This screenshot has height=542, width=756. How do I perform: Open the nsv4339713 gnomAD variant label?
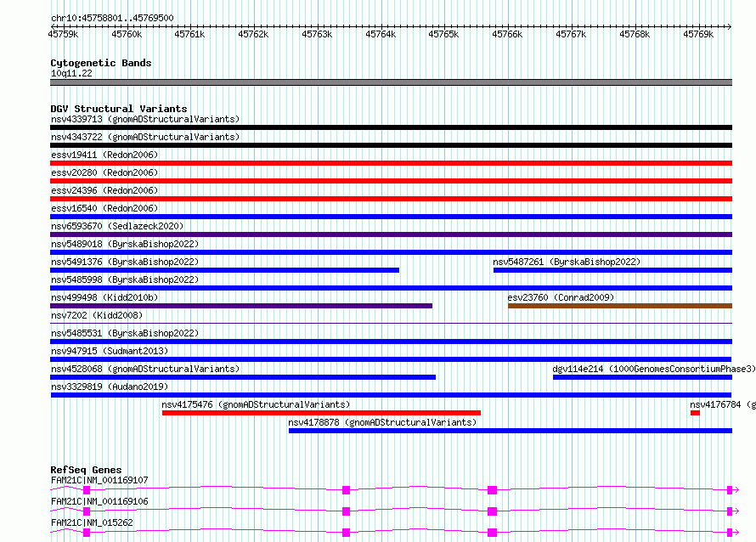pyautogui.click(x=145, y=119)
